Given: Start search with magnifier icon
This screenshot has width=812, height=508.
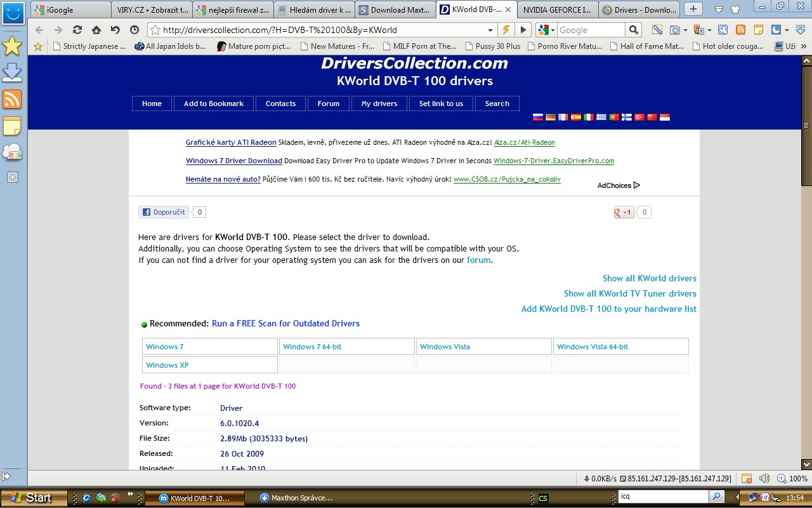Looking at the screenshot, I should pos(633,30).
